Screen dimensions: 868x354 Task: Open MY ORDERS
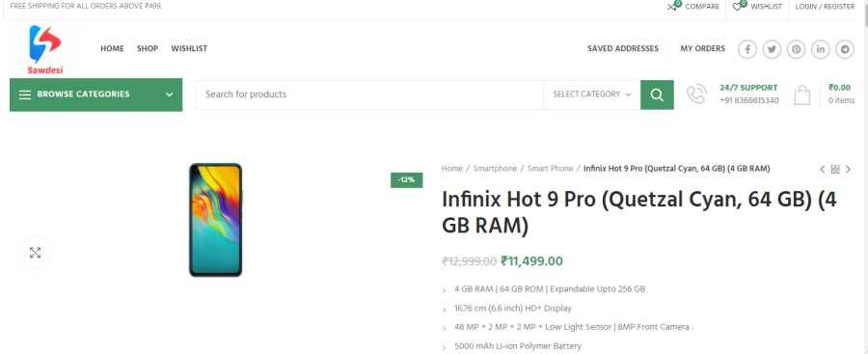[x=702, y=49]
